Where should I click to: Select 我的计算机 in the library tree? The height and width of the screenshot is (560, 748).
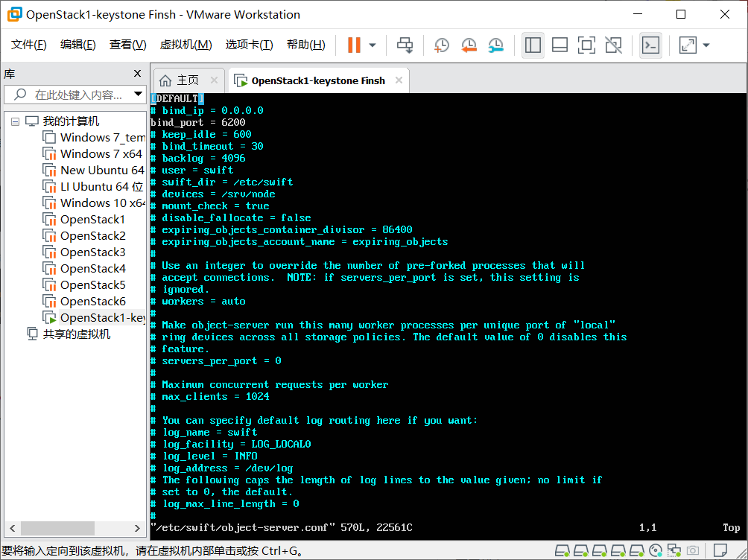[x=71, y=121]
